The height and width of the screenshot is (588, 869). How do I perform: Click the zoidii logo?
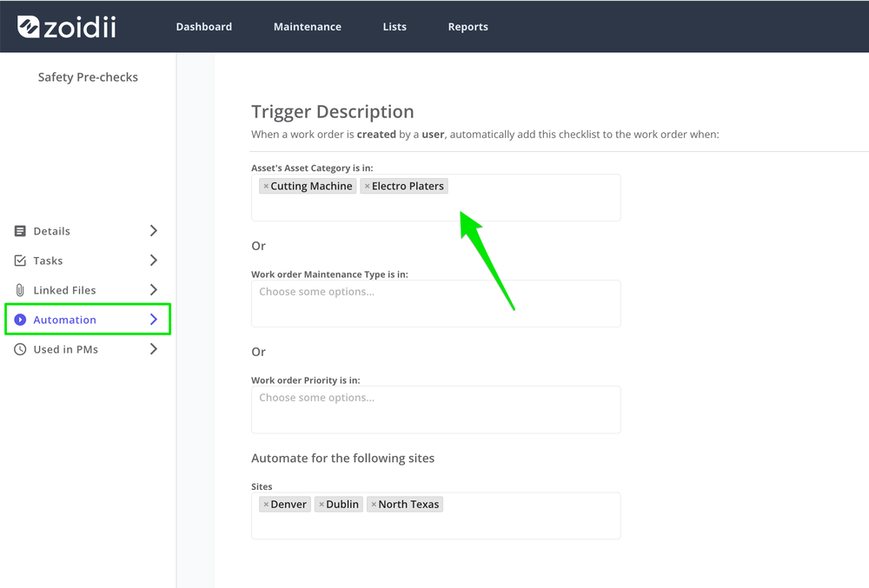(x=67, y=27)
